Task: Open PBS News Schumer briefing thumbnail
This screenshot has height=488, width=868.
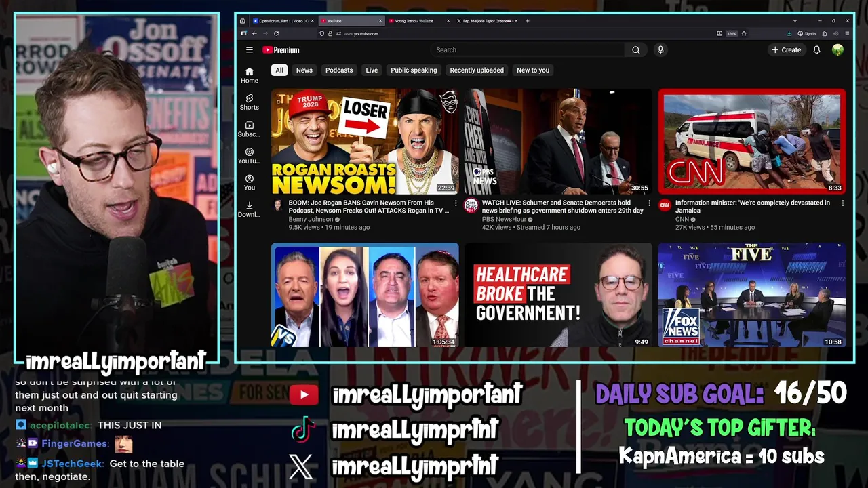Action: (558, 142)
